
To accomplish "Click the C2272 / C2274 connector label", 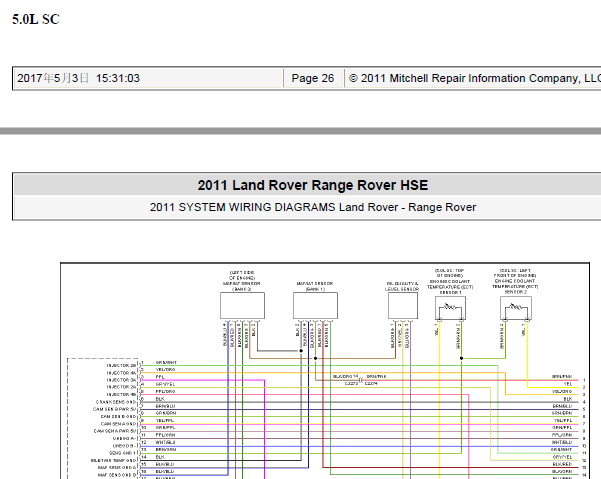I will (x=361, y=384).
